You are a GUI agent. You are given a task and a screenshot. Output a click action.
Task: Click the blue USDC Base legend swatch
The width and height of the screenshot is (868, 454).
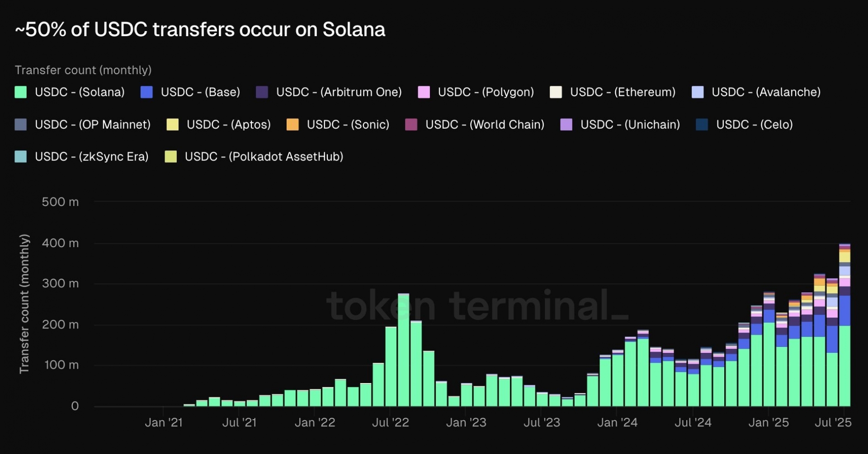click(x=146, y=92)
